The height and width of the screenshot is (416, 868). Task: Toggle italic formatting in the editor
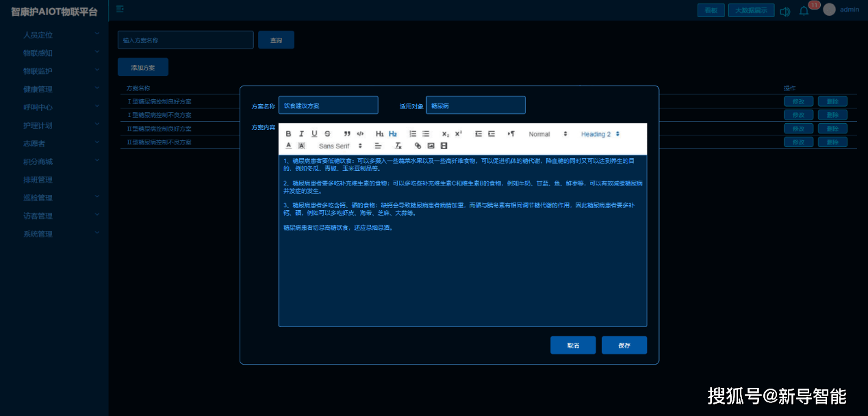(x=301, y=134)
